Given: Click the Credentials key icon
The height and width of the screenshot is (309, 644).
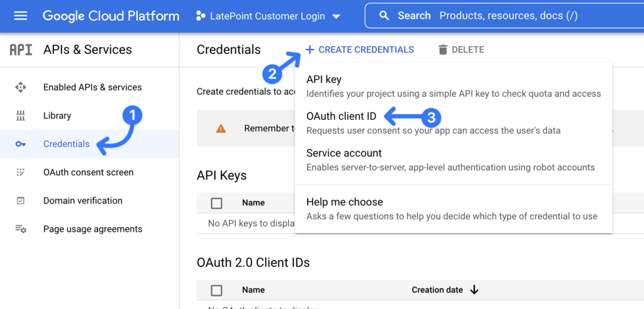Looking at the screenshot, I should click(x=21, y=144).
